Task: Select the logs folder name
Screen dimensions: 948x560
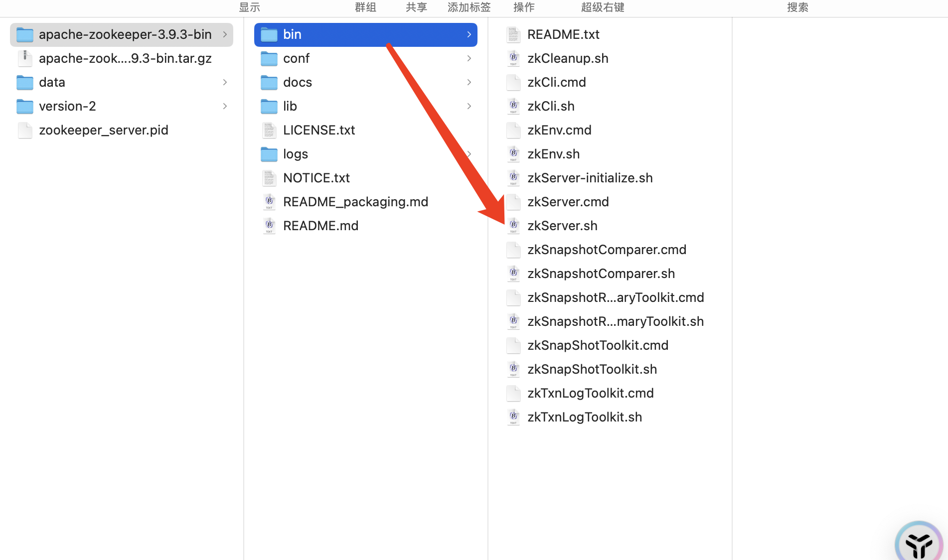Action: point(296,154)
